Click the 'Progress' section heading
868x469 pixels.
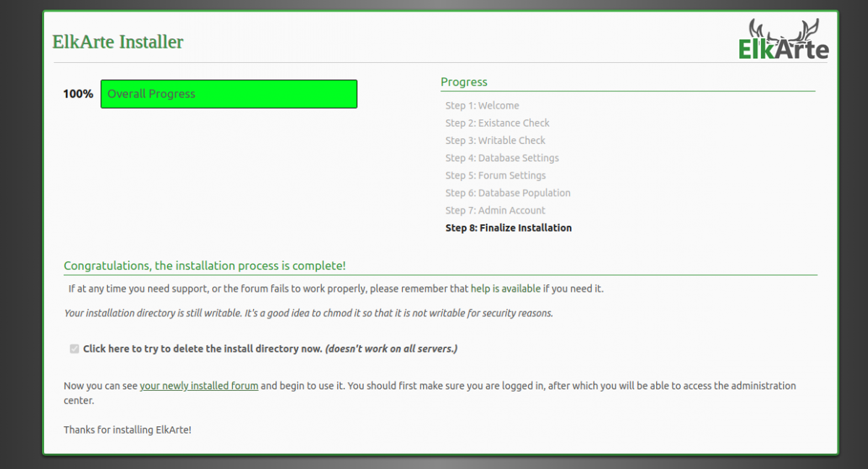(x=464, y=82)
